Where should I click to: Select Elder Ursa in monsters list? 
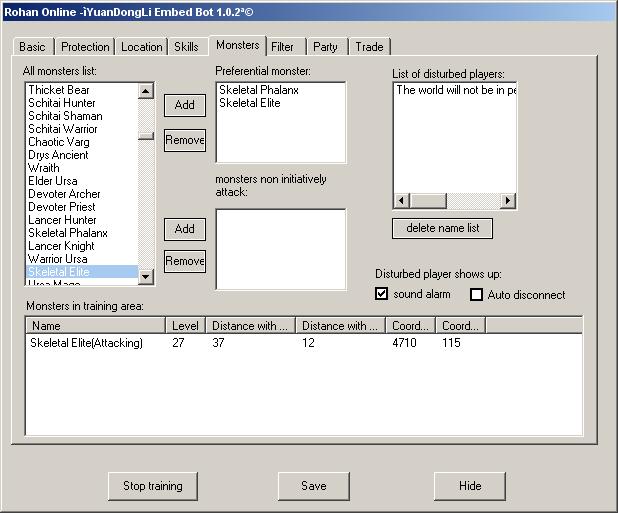click(x=82, y=181)
